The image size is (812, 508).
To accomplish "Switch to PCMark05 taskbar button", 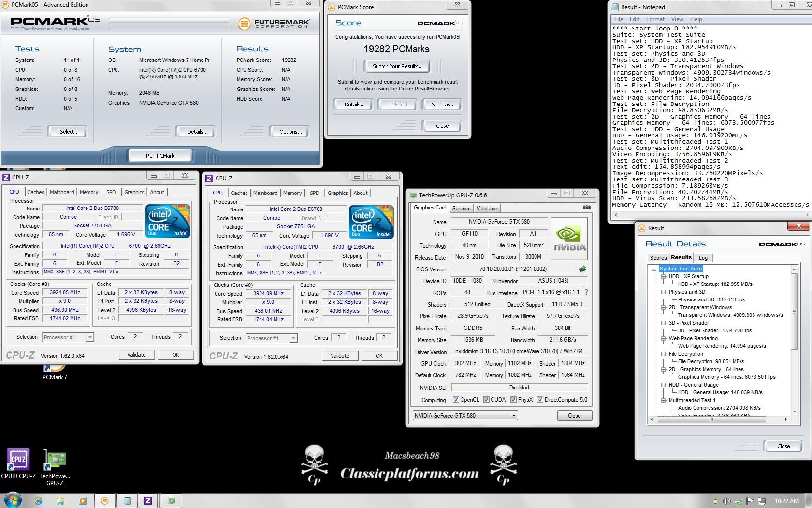I will click(104, 501).
